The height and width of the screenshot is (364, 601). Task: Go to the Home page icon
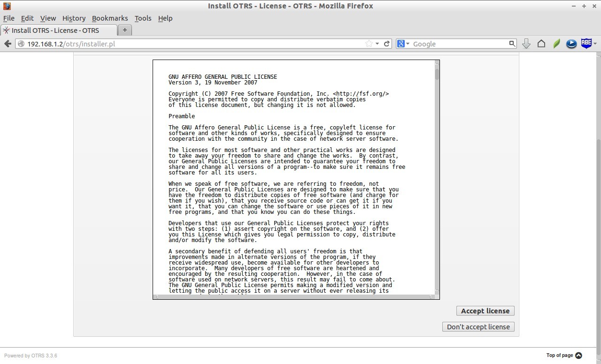(x=541, y=44)
